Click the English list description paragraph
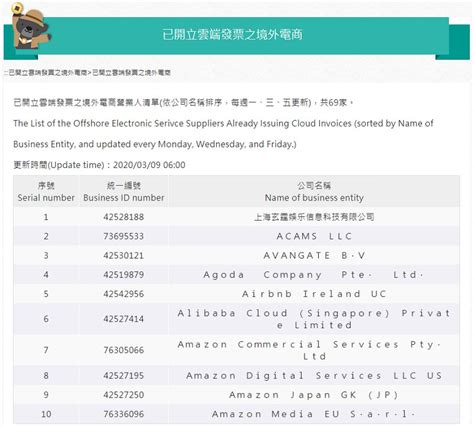This screenshot has height=427, width=474. 223,134
